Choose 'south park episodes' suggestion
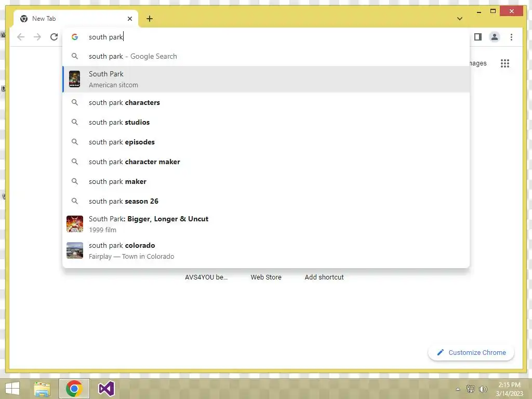Viewport: 532px width, 399px height. 266,142
